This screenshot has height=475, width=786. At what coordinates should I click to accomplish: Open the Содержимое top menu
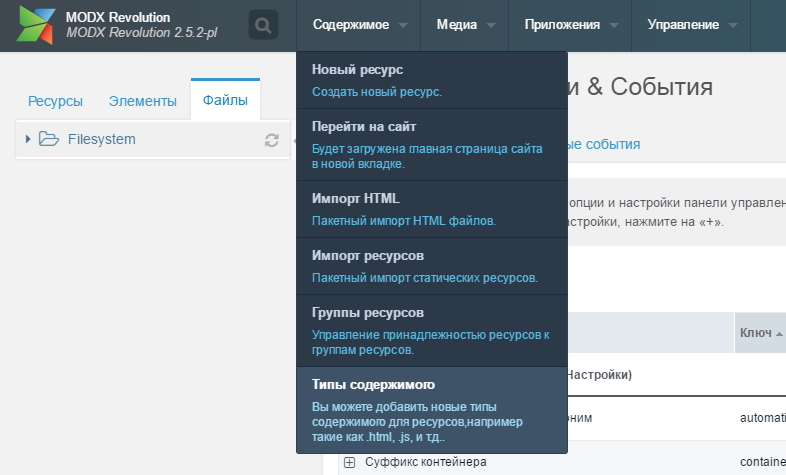tap(358, 25)
